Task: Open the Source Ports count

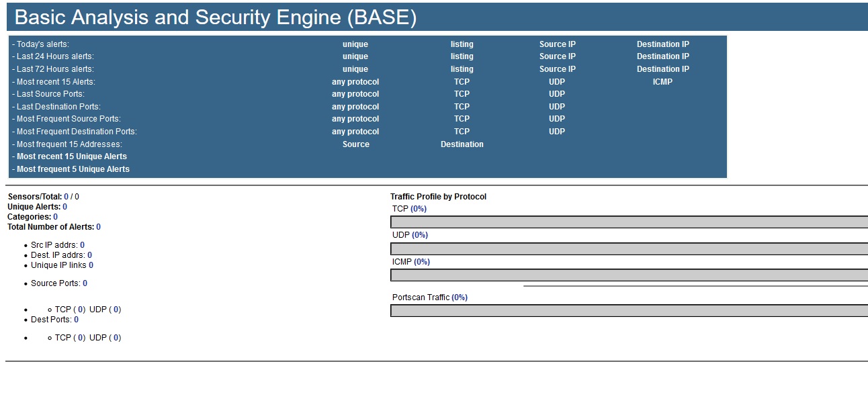Action: pos(85,283)
